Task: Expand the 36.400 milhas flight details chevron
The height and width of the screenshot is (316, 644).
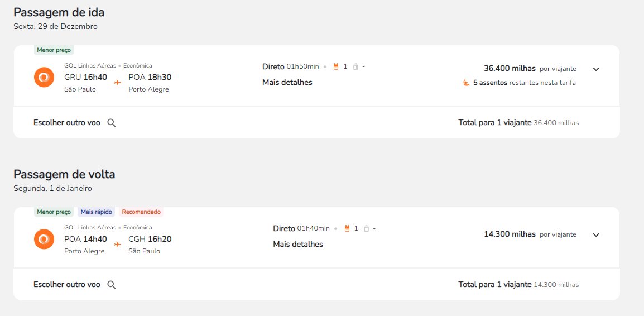Action: 596,69
